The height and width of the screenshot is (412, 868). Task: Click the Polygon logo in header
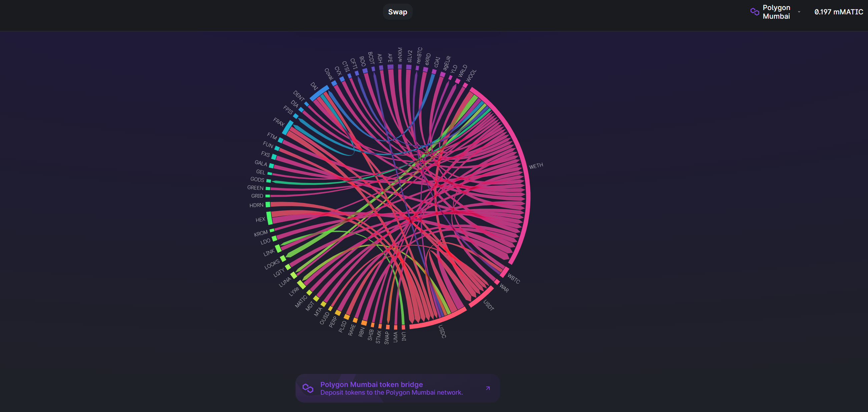[755, 12]
